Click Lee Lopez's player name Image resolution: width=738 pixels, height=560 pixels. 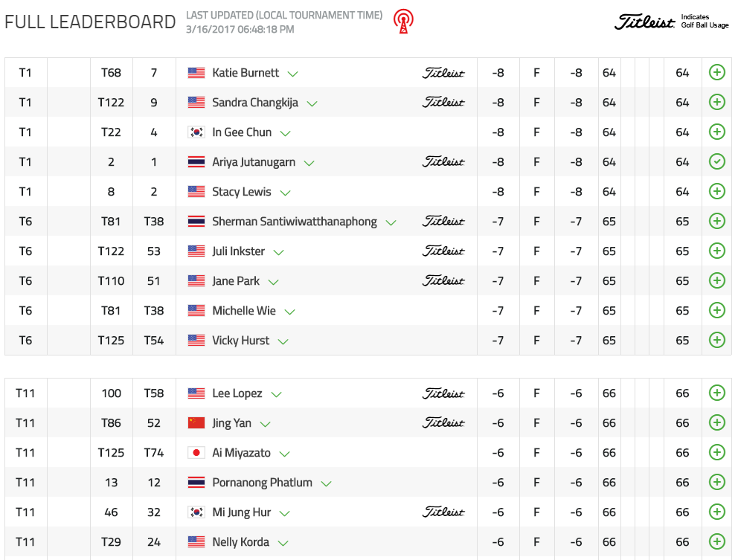237,393
